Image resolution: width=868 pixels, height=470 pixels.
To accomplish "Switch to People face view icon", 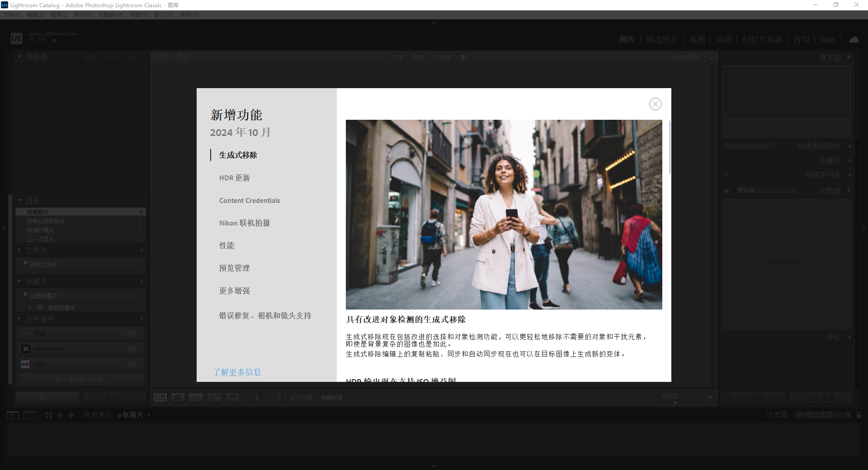I will pos(232,397).
